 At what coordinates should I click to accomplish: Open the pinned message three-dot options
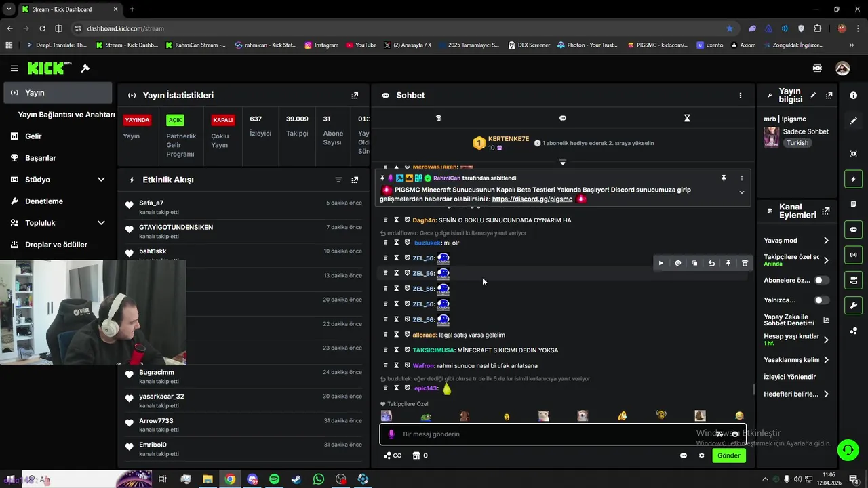pyautogui.click(x=741, y=178)
